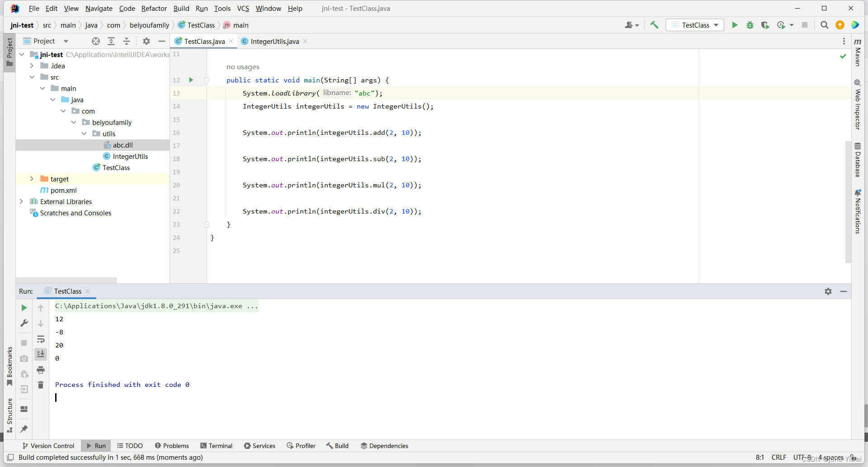Image resolution: width=868 pixels, height=467 pixels.
Task: Run with Coverage icon in the toolbar
Action: click(x=765, y=25)
